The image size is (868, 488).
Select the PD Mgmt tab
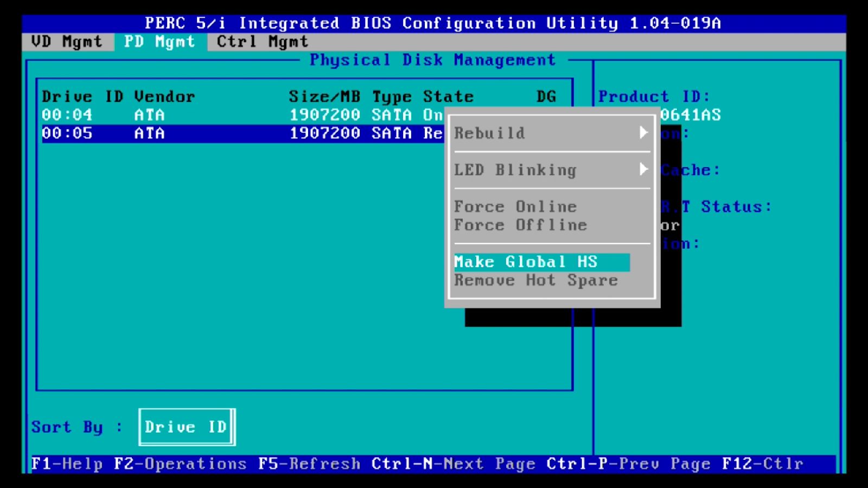pyautogui.click(x=159, y=42)
